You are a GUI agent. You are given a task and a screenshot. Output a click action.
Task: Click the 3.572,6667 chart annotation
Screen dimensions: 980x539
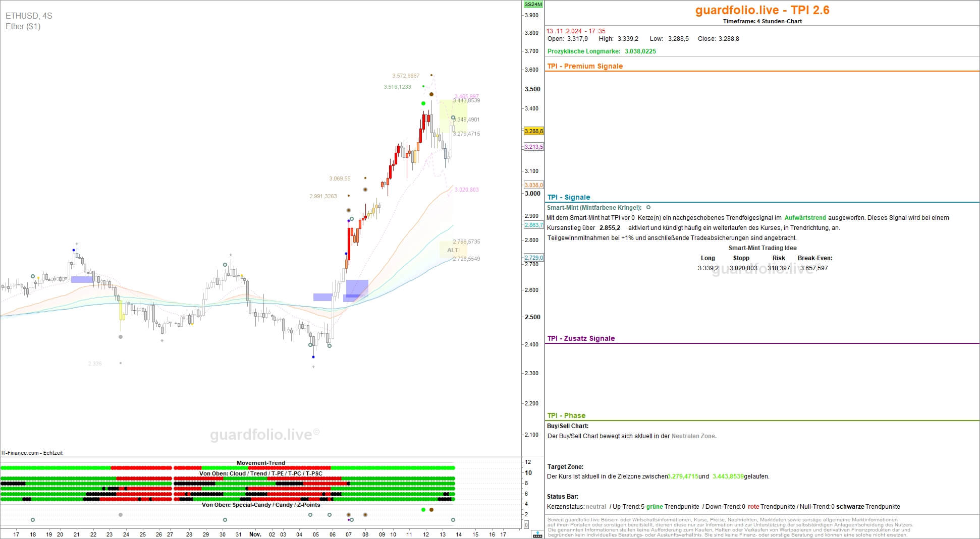tap(406, 76)
